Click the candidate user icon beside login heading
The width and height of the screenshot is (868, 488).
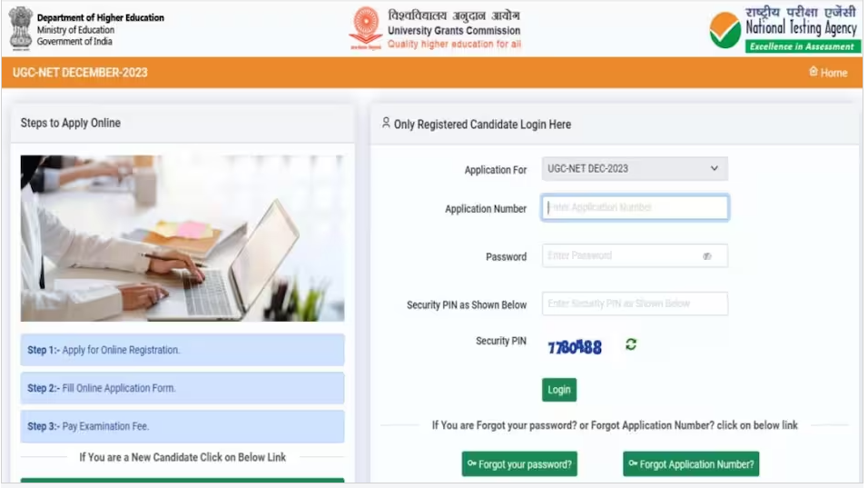pyautogui.click(x=386, y=123)
